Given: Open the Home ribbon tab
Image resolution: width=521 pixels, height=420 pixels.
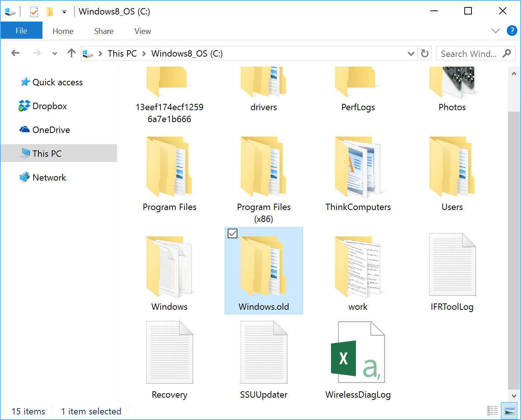Looking at the screenshot, I should [x=63, y=31].
